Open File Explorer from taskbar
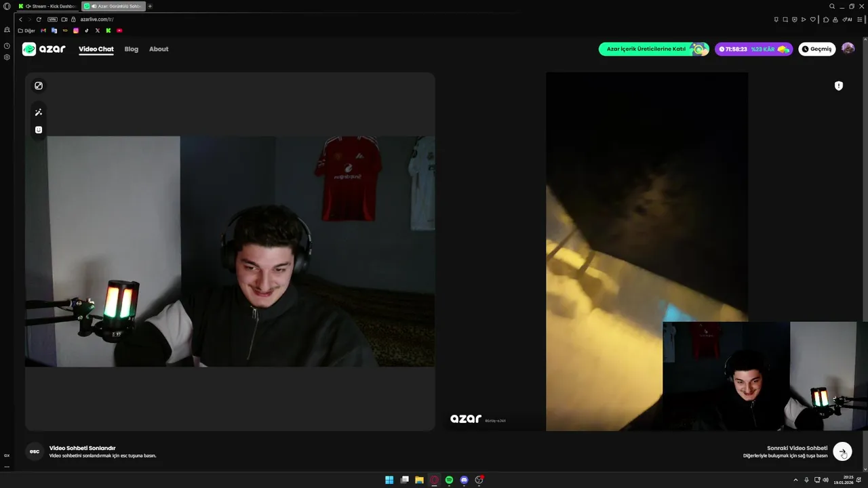868x488 pixels. pyautogui.click(x=419, y=480)
